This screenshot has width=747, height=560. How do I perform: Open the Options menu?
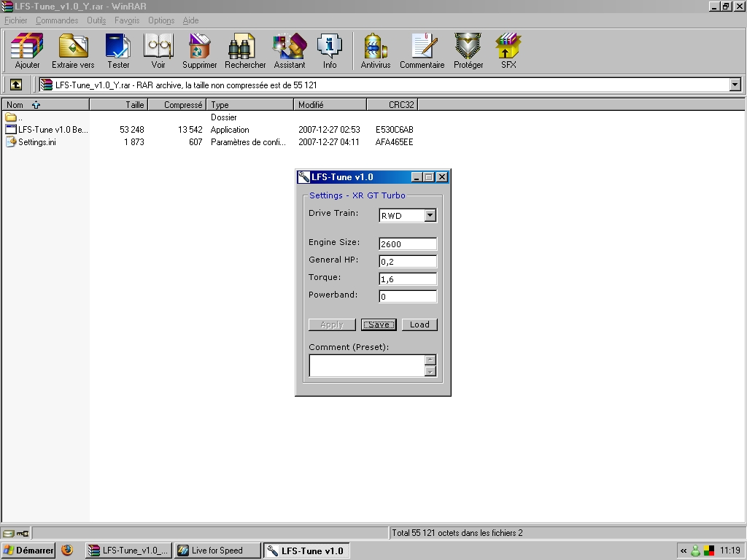161,20
